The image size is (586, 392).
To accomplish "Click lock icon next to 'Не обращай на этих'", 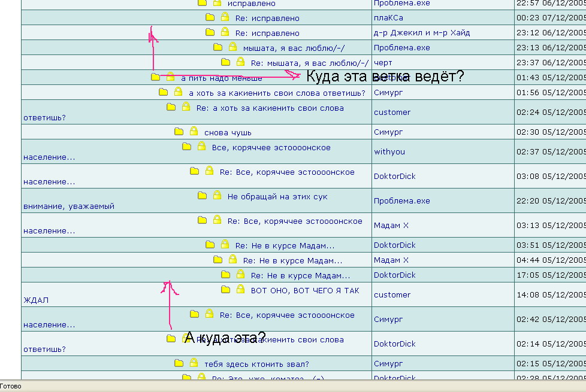I will coord(217,195).
